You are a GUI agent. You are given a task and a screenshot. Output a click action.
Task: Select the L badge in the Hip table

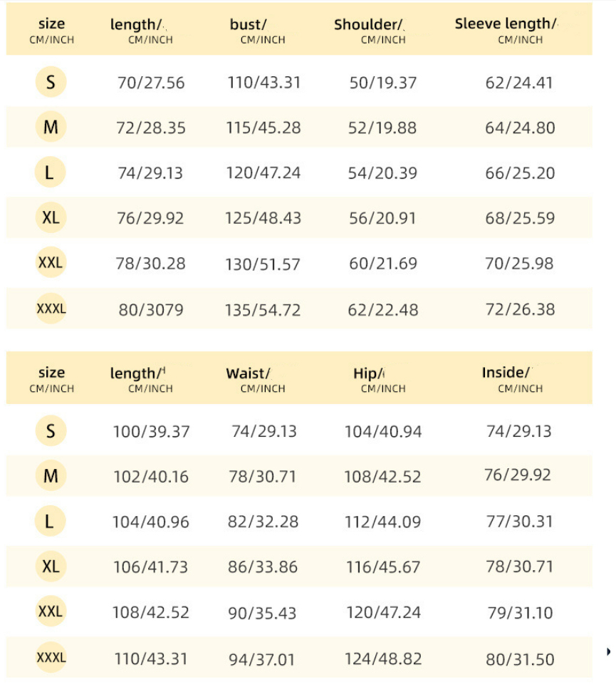tap(50, 522)
